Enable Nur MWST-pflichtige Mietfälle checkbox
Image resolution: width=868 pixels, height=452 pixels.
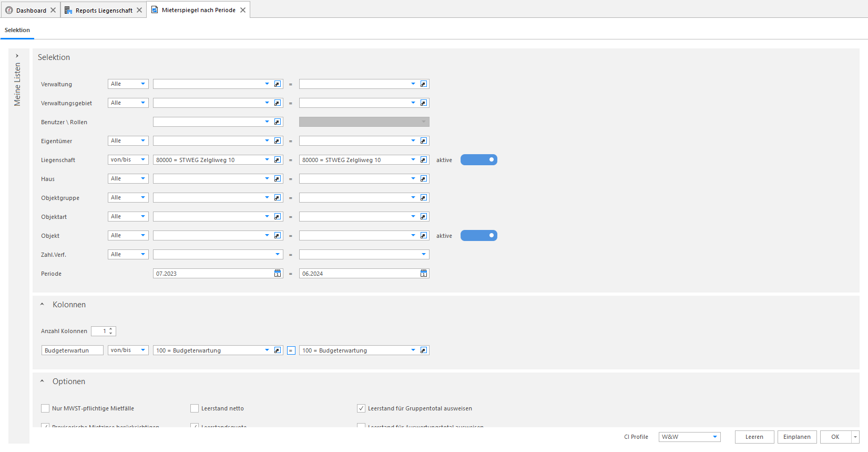coord(45,408)
